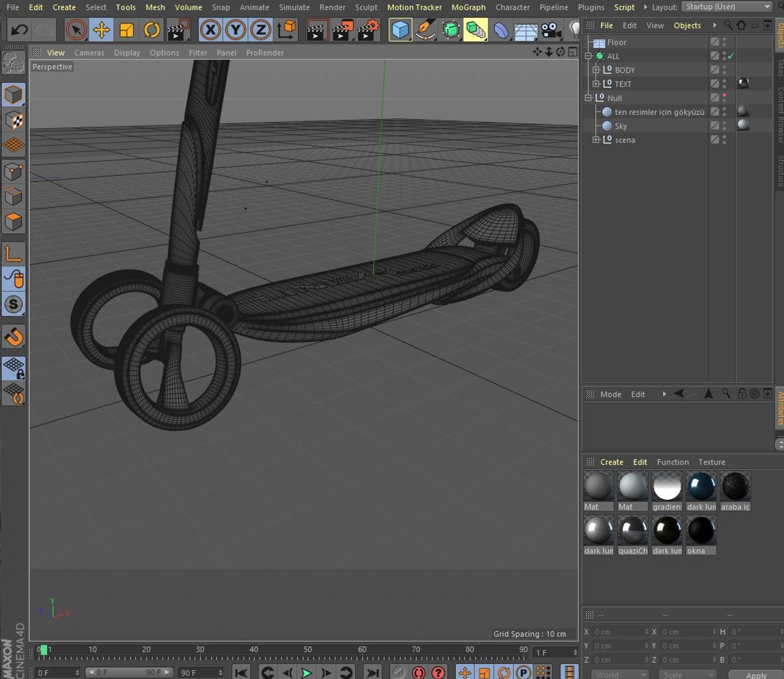This screenshot has height=679, width=784.
Task: Toggle Locked Workplane icon
Action: [x=13, y=368]
